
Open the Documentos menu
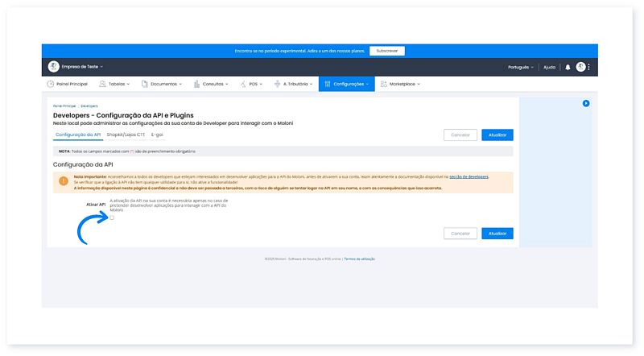coord(165,84)
